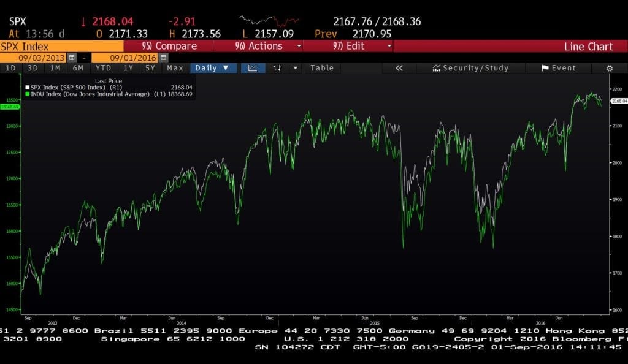Screen dimensions: 628x364
Task: Click the At 13:56 d timestamp
Action: pyautogui.click(x=36, y=34)
